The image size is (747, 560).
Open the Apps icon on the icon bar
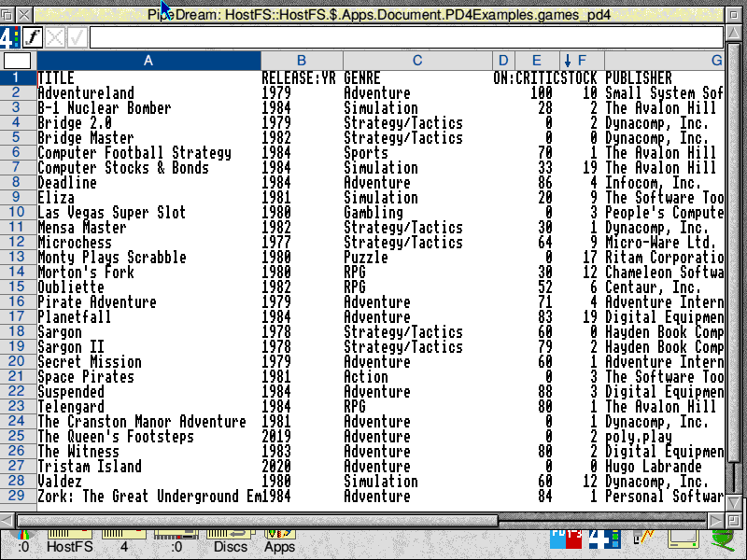(x=279, y=540)
